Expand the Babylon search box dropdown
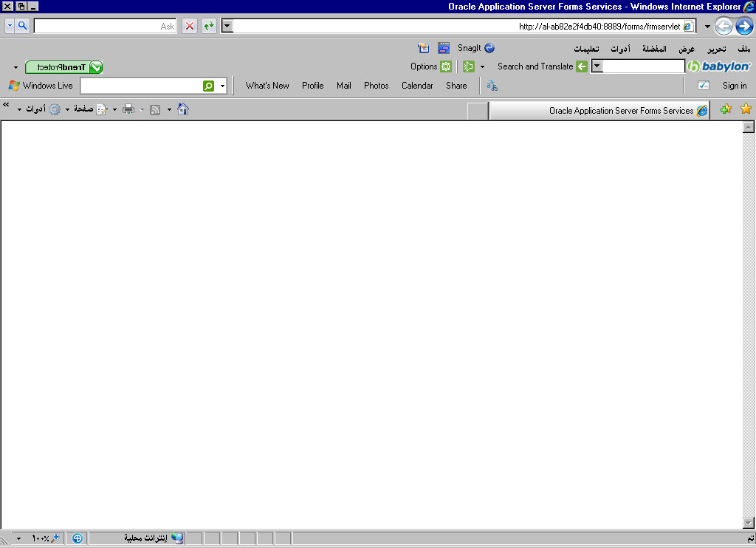 [x=597, y=66]
